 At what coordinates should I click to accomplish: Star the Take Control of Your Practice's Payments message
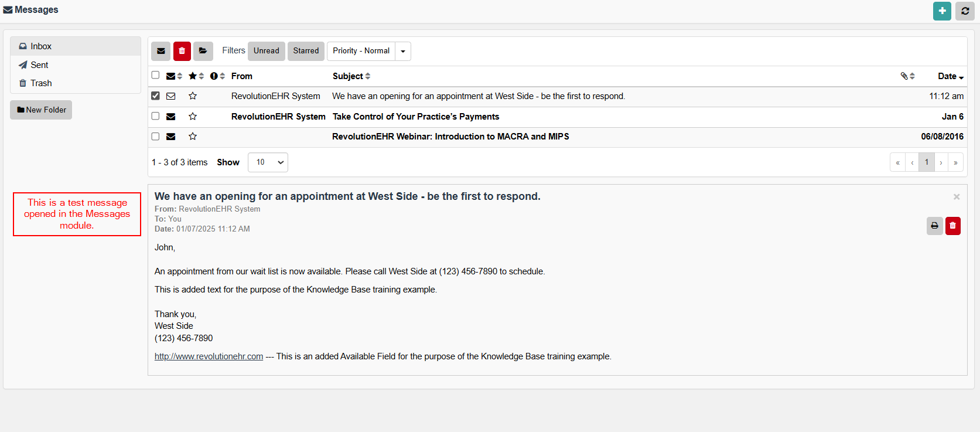coord(193,117)
